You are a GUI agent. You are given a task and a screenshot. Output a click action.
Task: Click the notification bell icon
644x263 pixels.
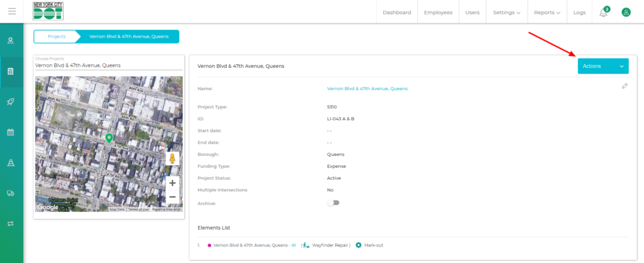pos(603,13)
